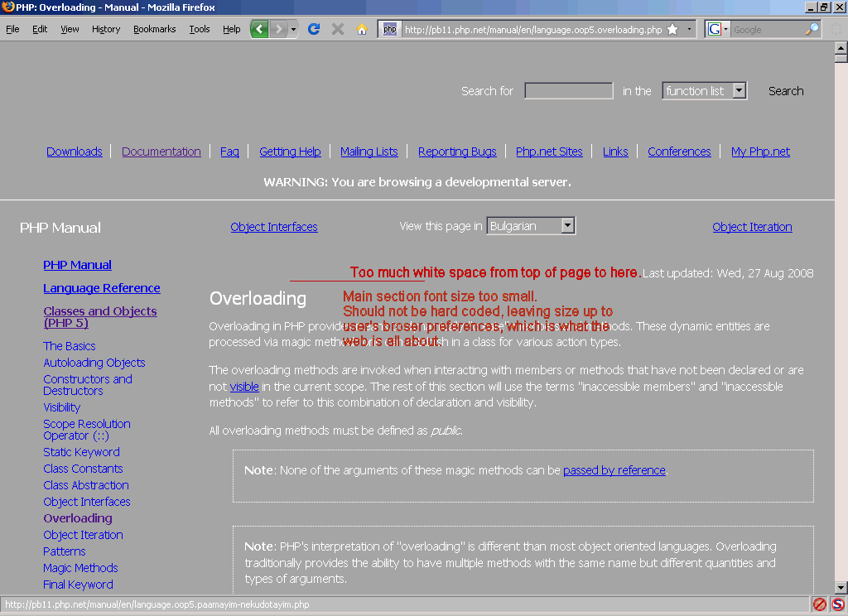
Task: Open Autoloading Objects in sidebar
Action: pos(94,363)
